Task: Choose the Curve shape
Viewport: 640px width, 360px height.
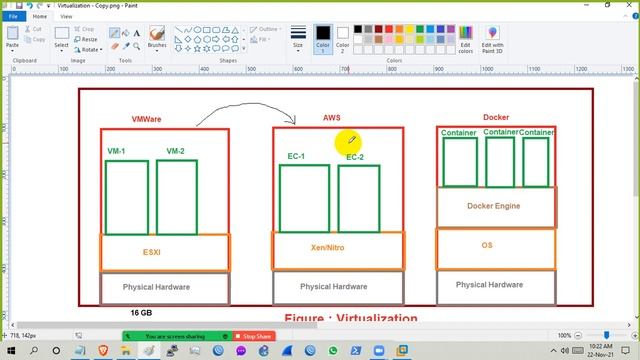Action: pyautogui.click(x=187, y=30)
